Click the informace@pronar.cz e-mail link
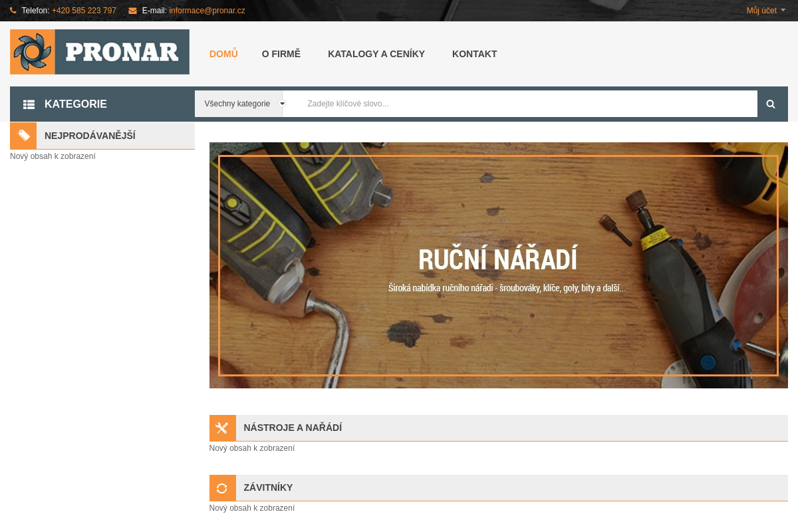Viewport: 798px width, 532px height. (207, 11)
